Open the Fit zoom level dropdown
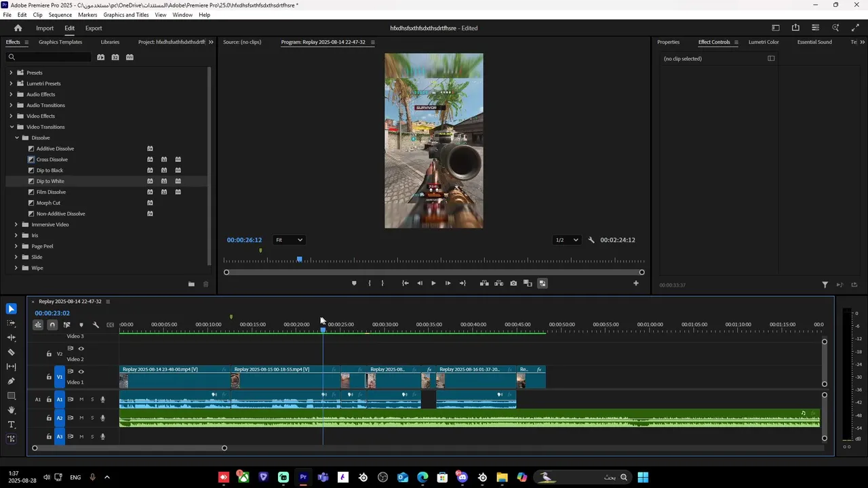Image resolution: width=868 pixels, height=488 pixels. click(x=289, y=240)
